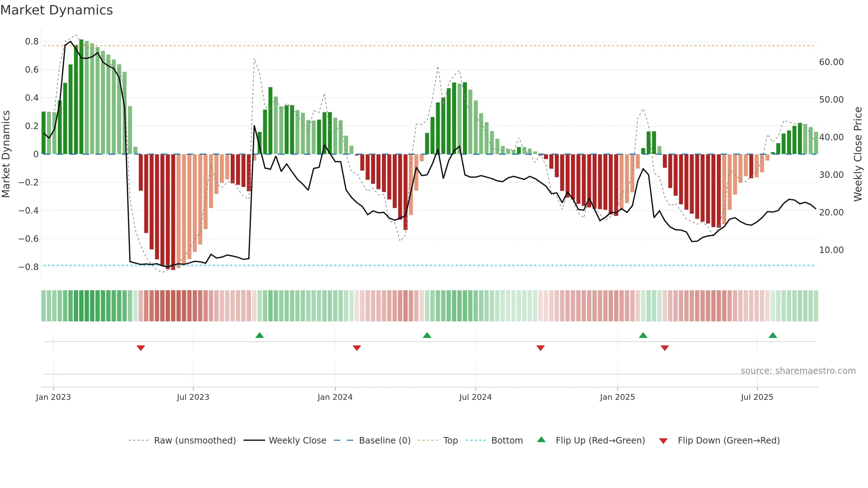Click the tallest dark green bar near 0.8
This screenshot has height=488, width=868.
point(81,97)
